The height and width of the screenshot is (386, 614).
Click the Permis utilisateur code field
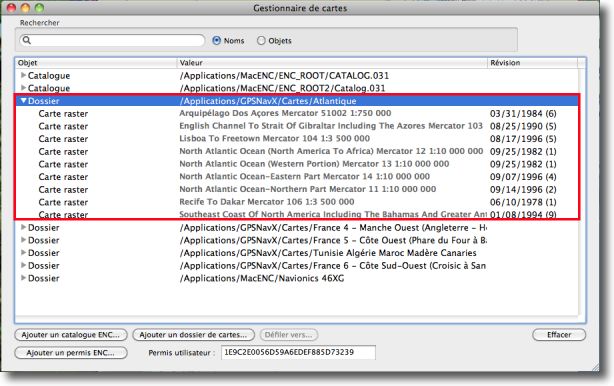coord(298,352)
